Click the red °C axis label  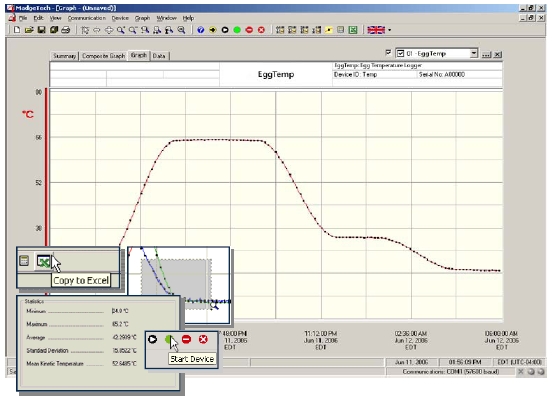pyautogui.click(x=27, y=114)
